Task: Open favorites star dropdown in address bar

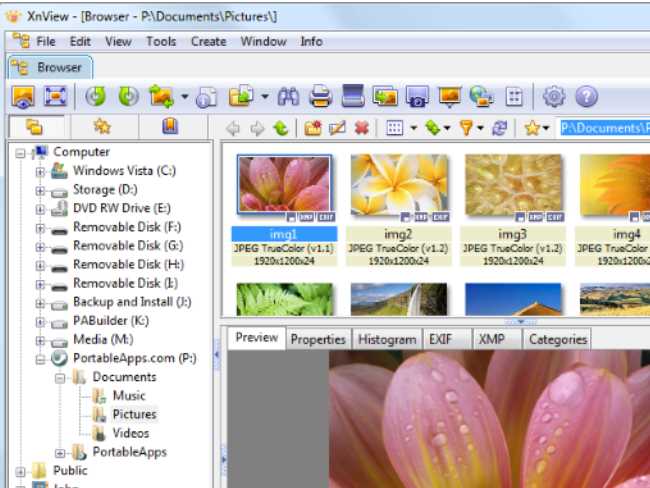Action: [x=546, y=128]
